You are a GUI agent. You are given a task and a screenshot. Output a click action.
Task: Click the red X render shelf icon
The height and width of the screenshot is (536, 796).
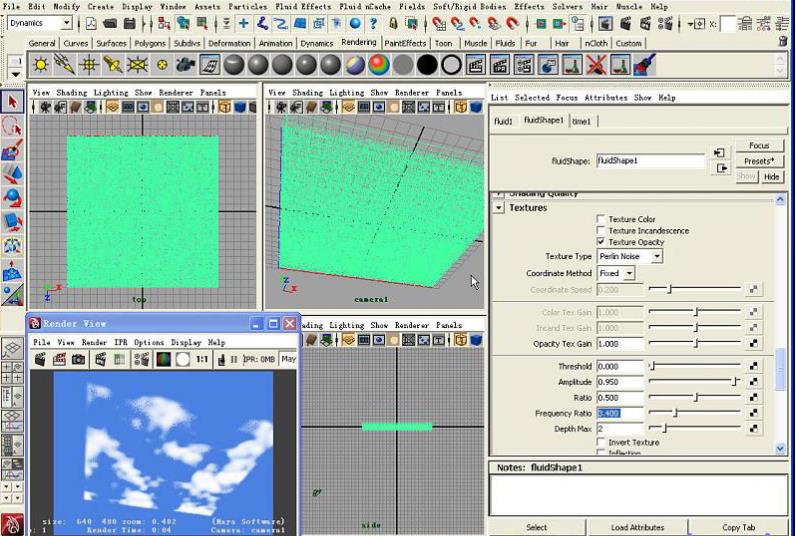pos(596,65)
